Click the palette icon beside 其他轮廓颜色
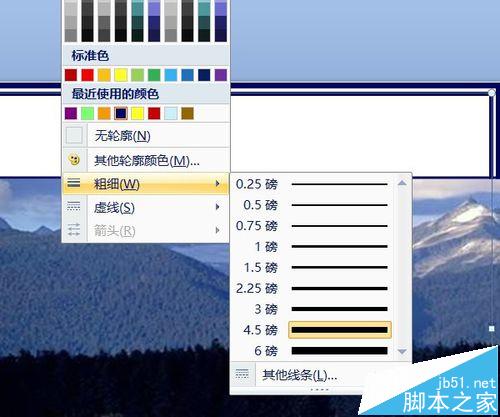Screen dimensions: 500x417 point(74,160)
